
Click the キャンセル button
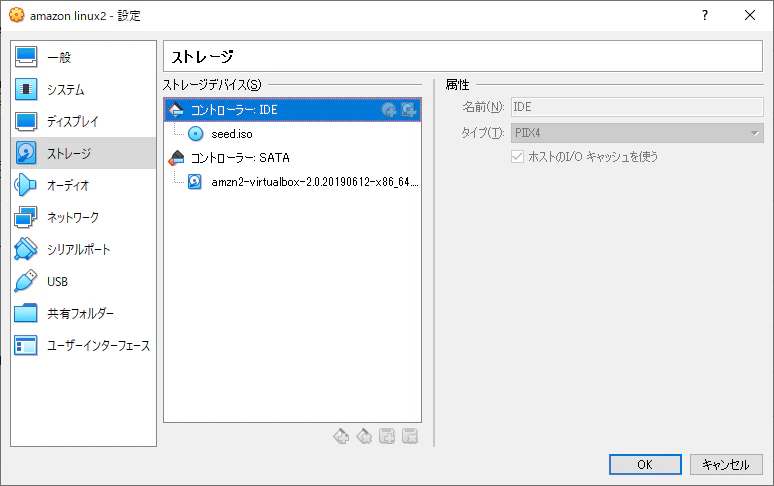tap(726, 464)
